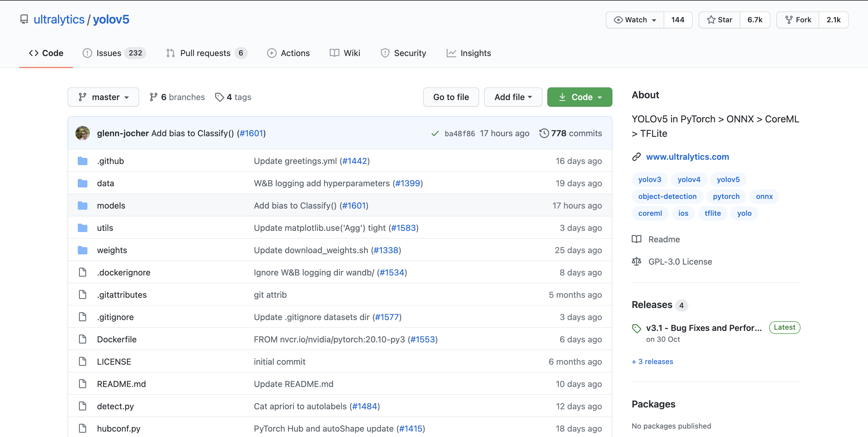The height and width of the screenshot is (437, 868).
Task: Toggle Watch on this repository
Action: pos(635,20)
